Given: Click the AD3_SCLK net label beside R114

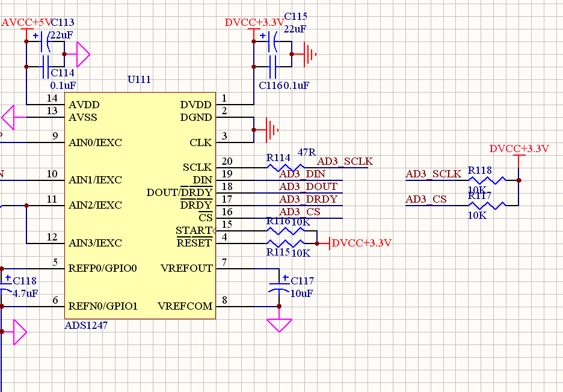Looking at the screenshot, I should click(x=345, y=162).
